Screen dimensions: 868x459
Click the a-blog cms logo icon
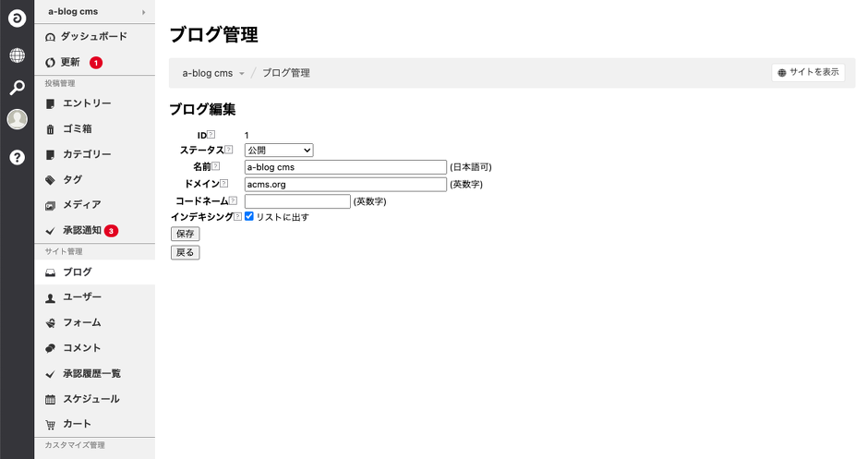18,18
